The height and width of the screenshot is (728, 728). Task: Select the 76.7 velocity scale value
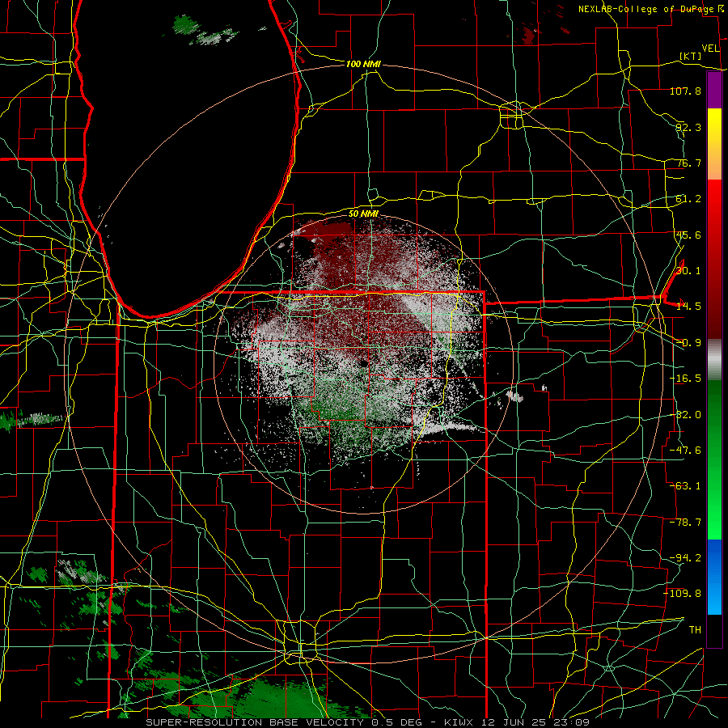tap(688, 163)
